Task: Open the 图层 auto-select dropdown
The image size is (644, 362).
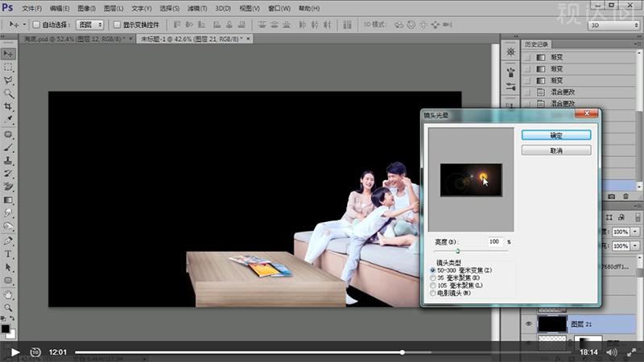Action: click(x=90, y=25)
